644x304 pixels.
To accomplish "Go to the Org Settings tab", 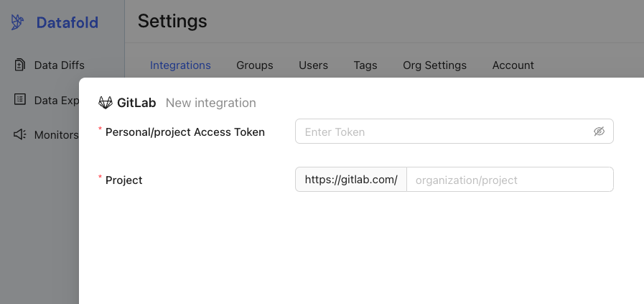I will [434, 65].
